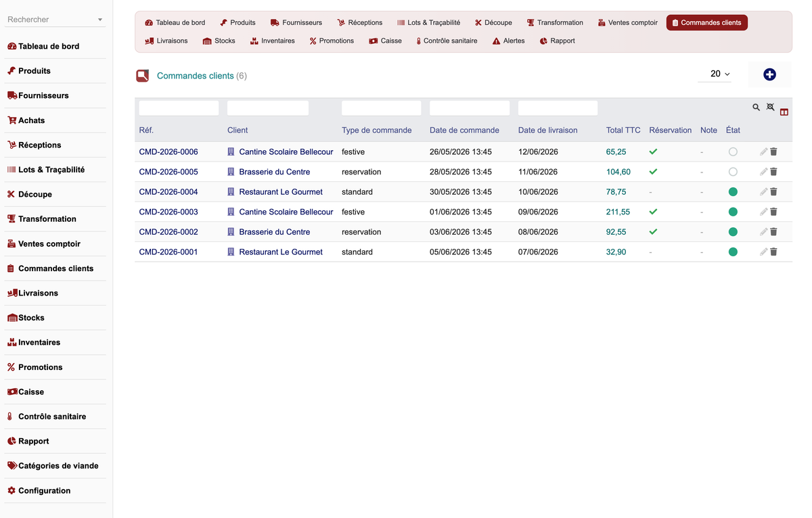Image resolution: width=812 pixels, height=518 pixels.
Task: Go to Achats in the left sidebar
Action: pos(31,120)
